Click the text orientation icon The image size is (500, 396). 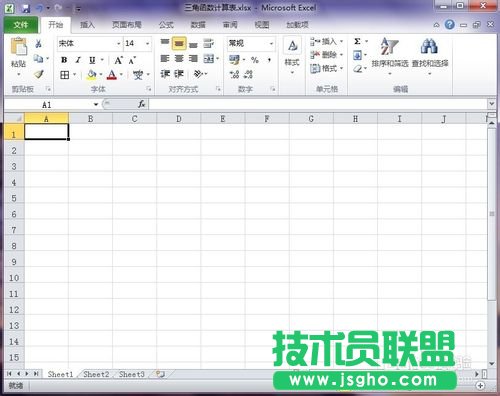click(198, 74)
